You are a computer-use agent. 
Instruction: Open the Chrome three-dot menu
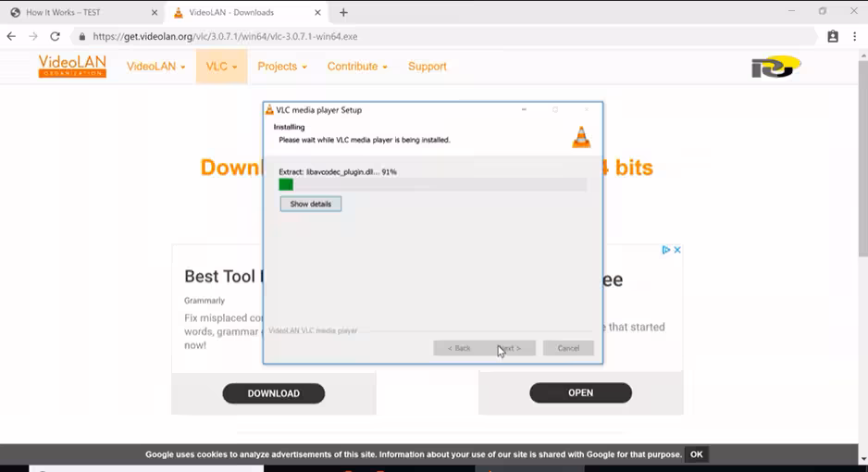855,36
